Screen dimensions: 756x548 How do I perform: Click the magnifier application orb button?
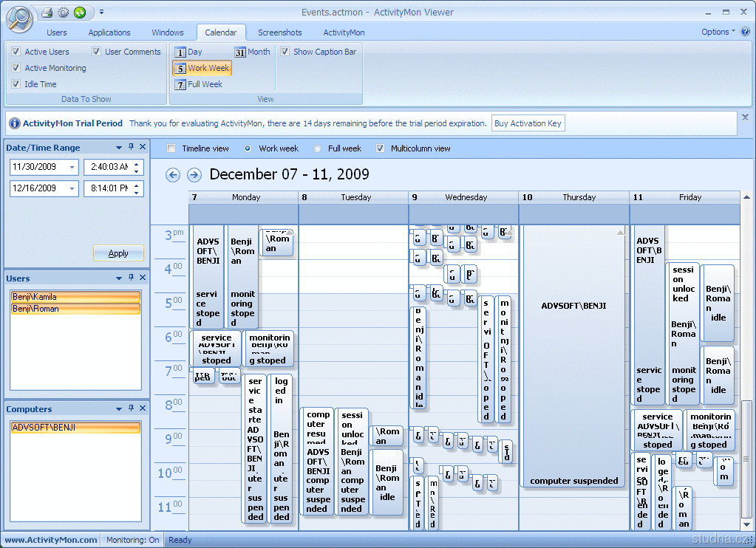18,18
